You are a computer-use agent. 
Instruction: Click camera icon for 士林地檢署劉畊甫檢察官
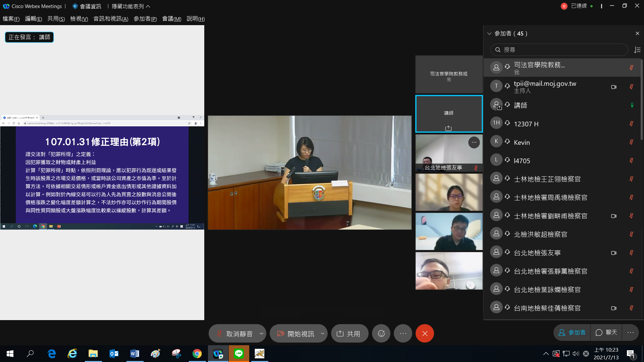[x=614, y=216]
